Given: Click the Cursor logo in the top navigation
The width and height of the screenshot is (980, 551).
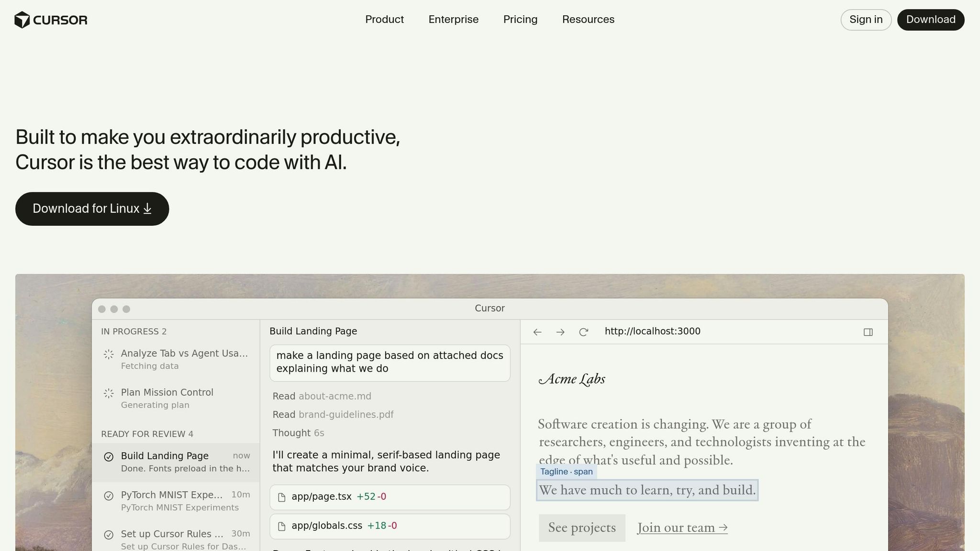Looking at the screenshot, I should [x=50, y=20].
